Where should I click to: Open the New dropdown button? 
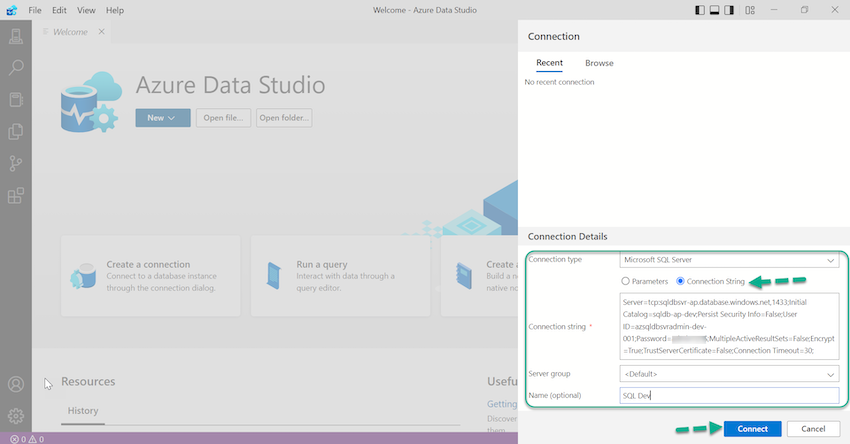click(x=162, y=118)
